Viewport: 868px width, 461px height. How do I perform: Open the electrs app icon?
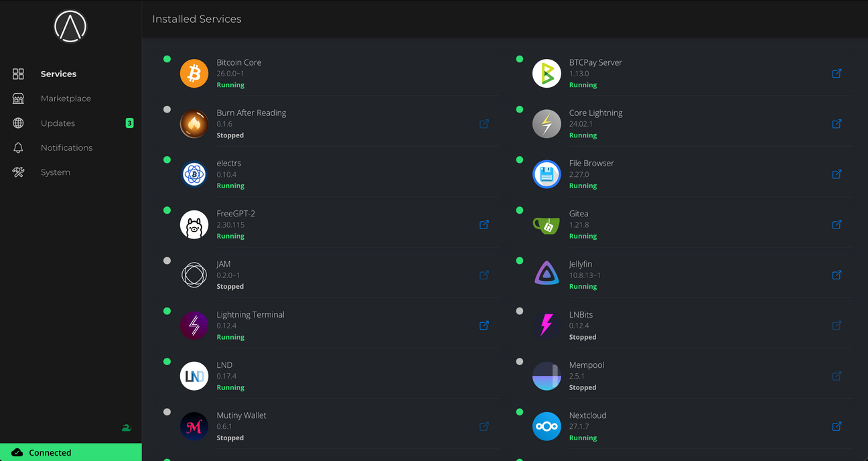point(194,174)
